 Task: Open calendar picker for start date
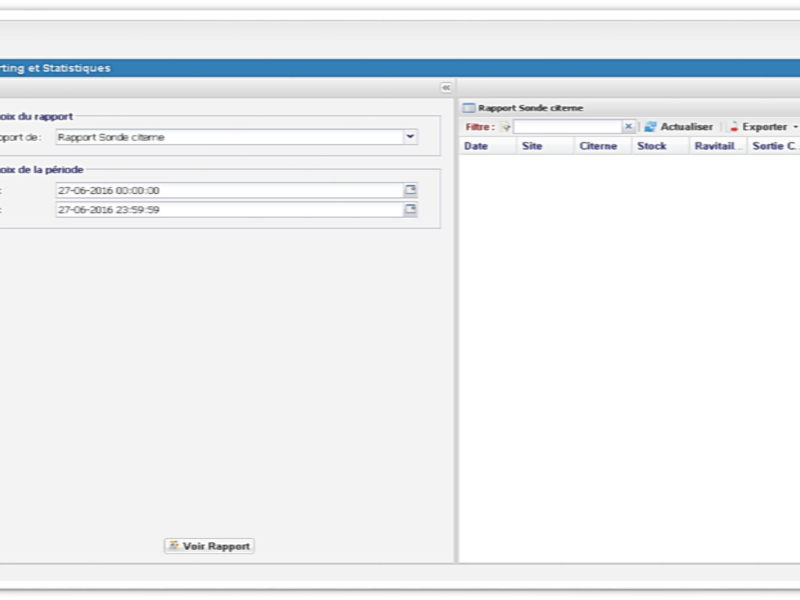click(x=410, y=190)
